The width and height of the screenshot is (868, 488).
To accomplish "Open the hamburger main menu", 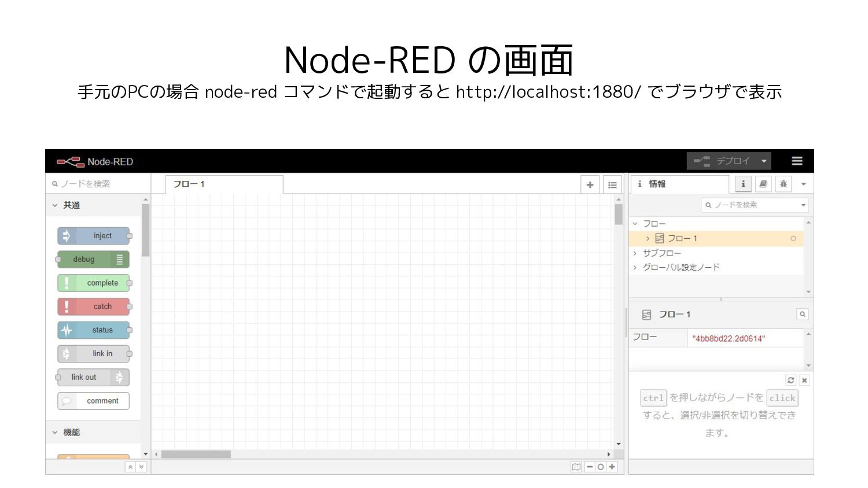I will pos(797,161).
